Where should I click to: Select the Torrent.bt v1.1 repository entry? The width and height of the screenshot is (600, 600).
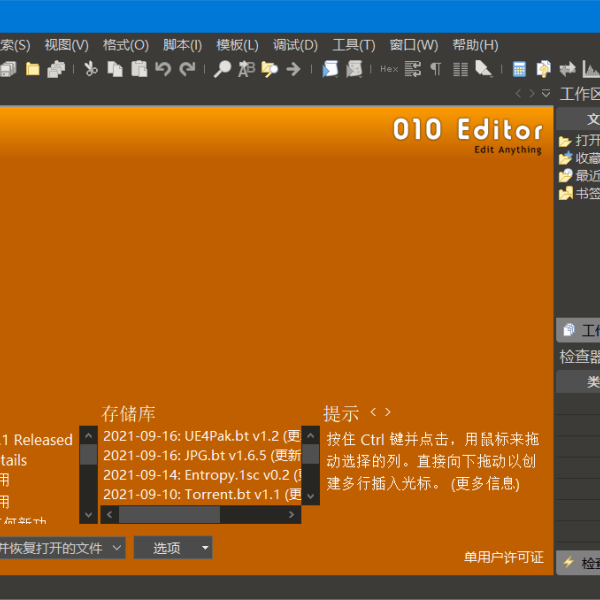point(202,494)
